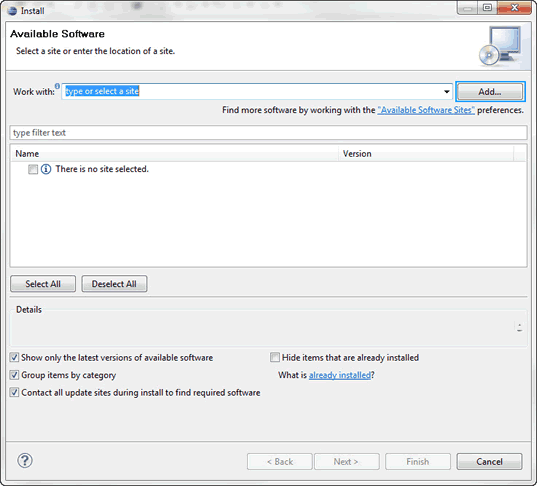Disable Group items by category
This screenshot has width=537, height=486.
(14, 375)
